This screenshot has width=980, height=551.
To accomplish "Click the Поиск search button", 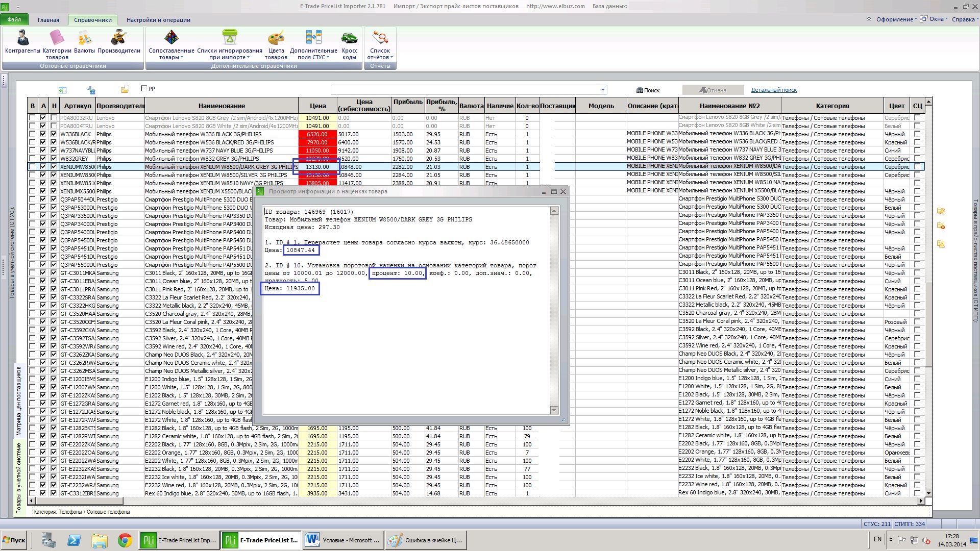I will click(x=648, y=90).
